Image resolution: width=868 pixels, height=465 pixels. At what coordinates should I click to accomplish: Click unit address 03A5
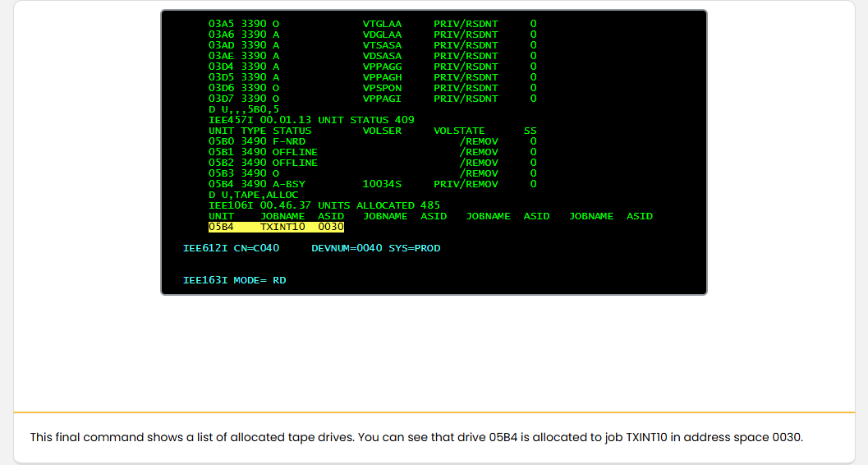pyautogui.click(x=221, y=24)
